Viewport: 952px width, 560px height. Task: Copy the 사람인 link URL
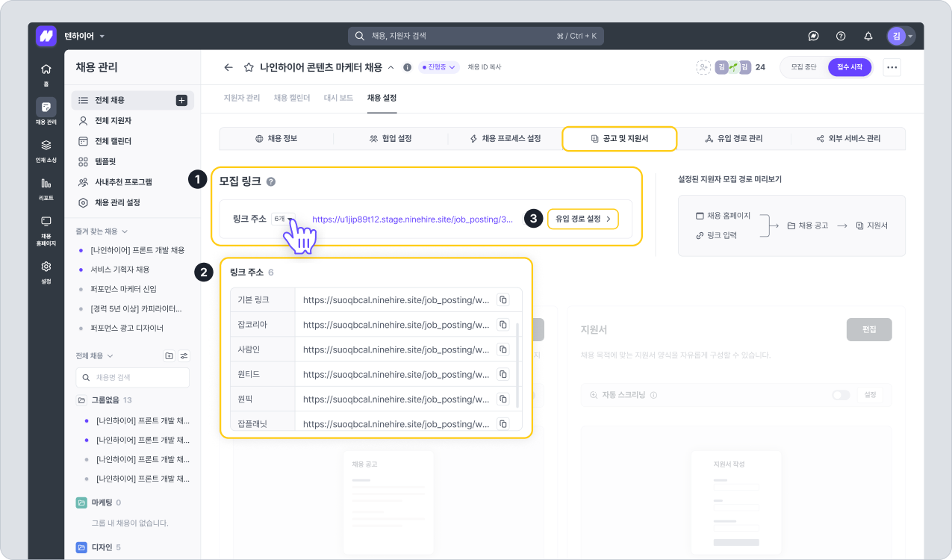pos(503,349)
